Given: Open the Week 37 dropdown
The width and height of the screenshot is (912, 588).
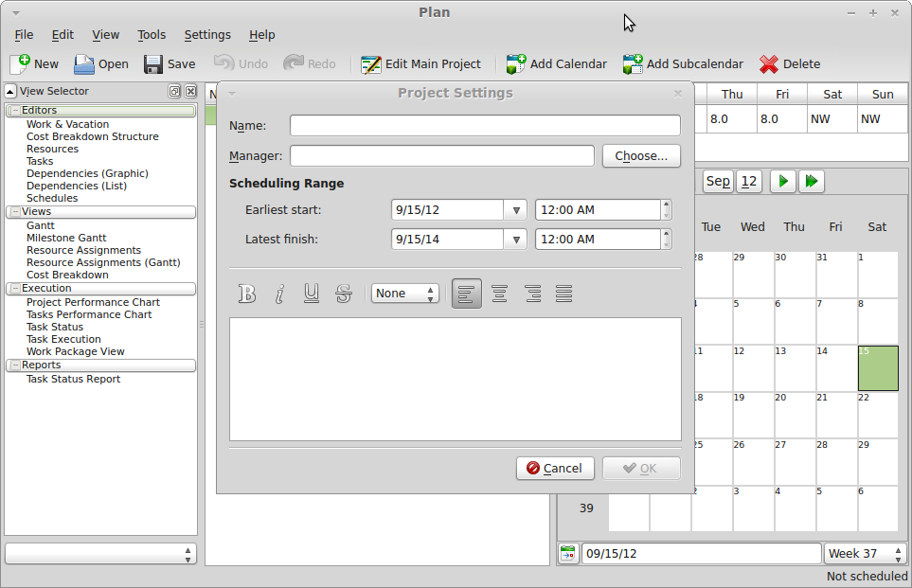Looking at the screenshot, I should (865, 554).
